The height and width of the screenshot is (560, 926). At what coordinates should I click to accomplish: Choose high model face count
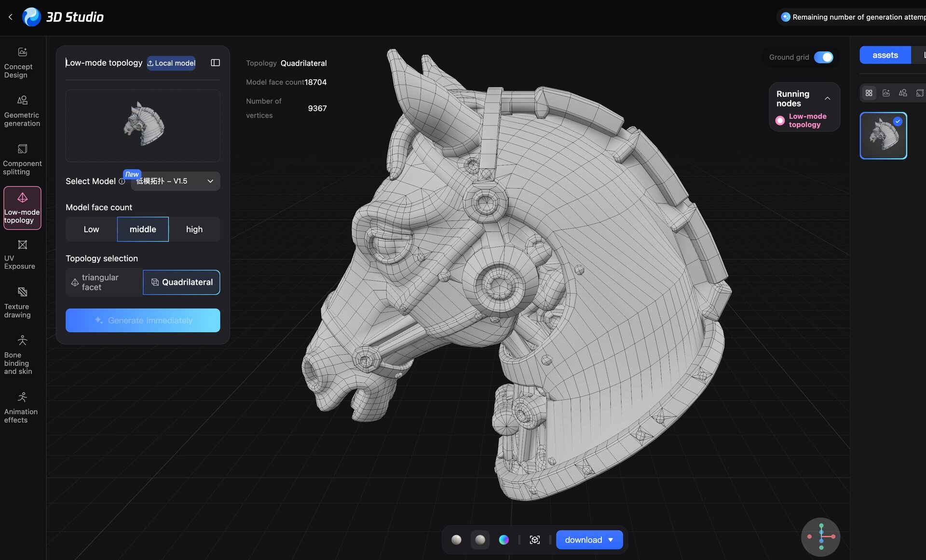(194, 229)
